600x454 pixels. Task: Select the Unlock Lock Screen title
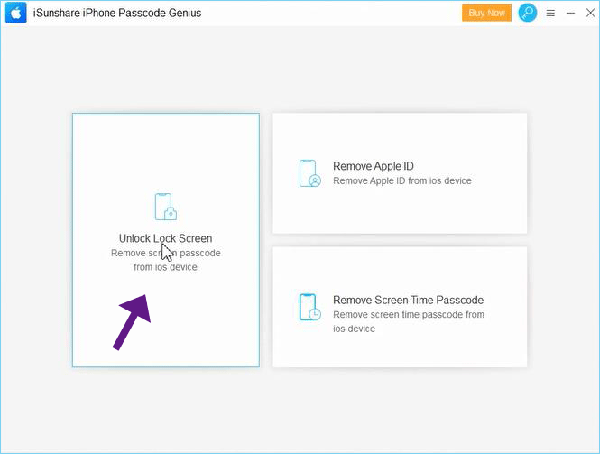[166, 238]
